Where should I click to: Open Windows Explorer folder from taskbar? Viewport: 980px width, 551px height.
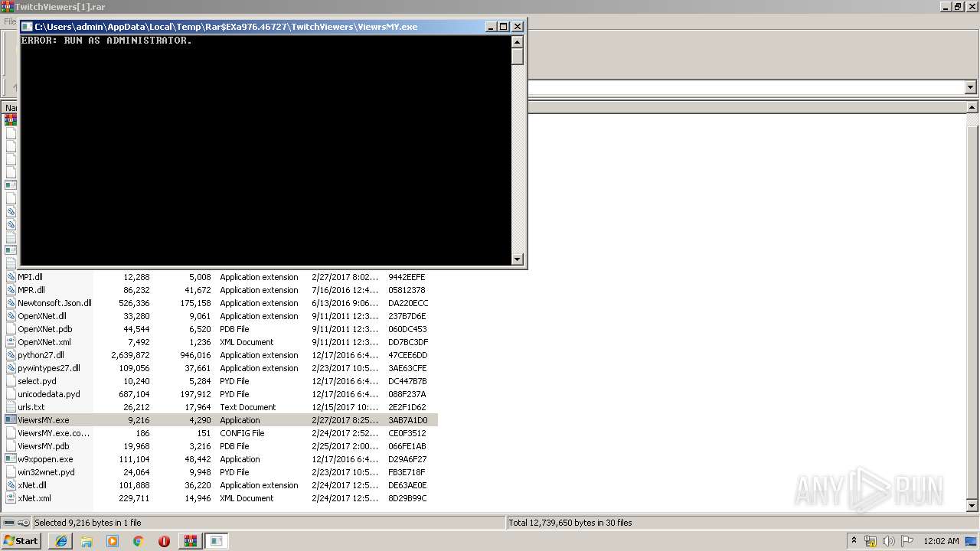(87, 541)
